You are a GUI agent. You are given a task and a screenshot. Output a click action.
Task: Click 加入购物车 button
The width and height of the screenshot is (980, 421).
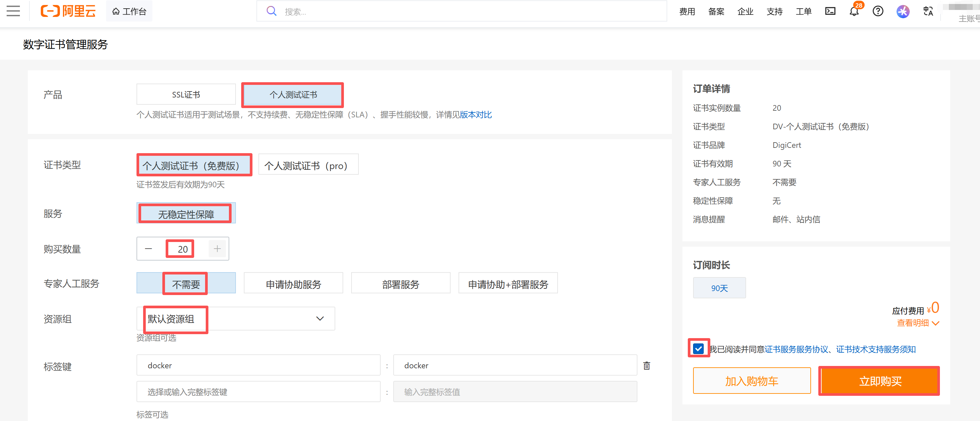[752, 381]
